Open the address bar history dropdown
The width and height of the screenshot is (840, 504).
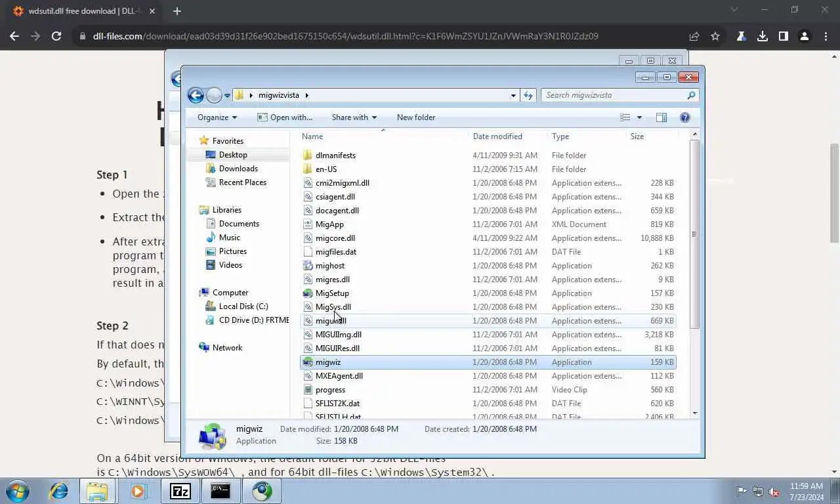point(513,95)
